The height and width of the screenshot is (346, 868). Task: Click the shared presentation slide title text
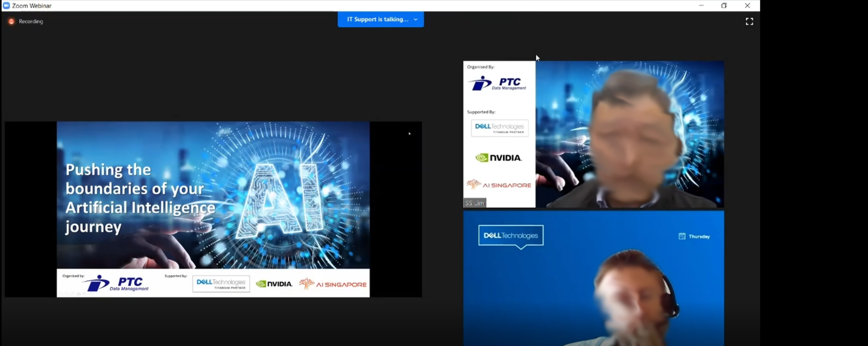140,198
